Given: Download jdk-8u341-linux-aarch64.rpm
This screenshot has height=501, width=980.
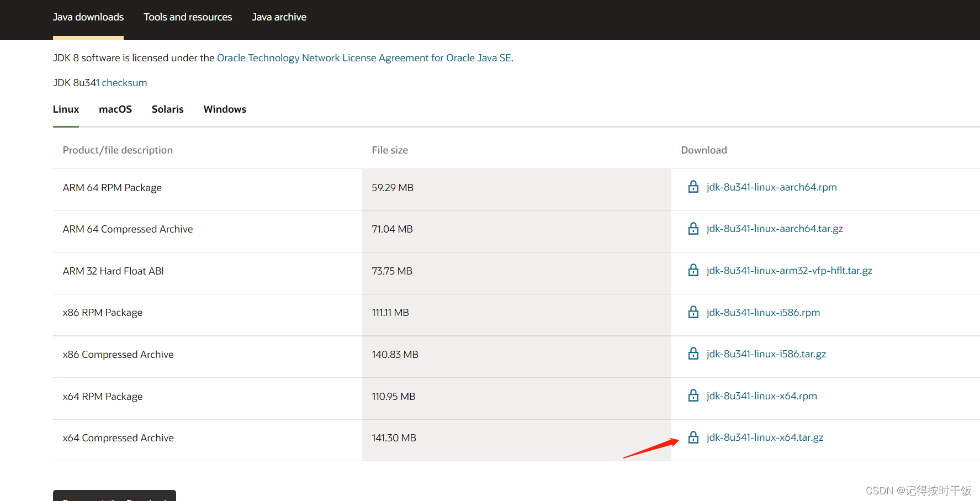Looking at the screenshot, I should (771, 187).
